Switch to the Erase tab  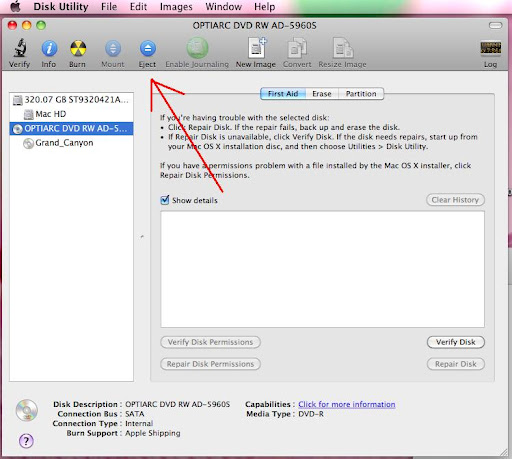322,94
